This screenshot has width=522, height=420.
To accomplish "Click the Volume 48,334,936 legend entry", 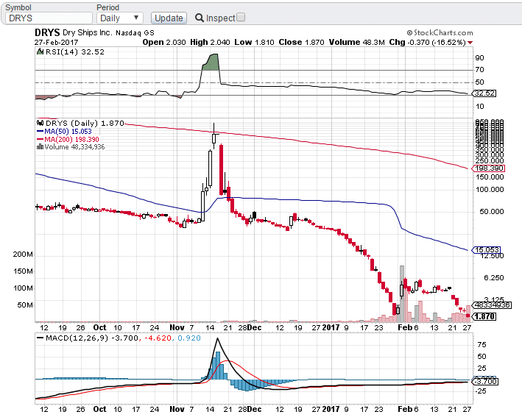I will coord(71,147).
